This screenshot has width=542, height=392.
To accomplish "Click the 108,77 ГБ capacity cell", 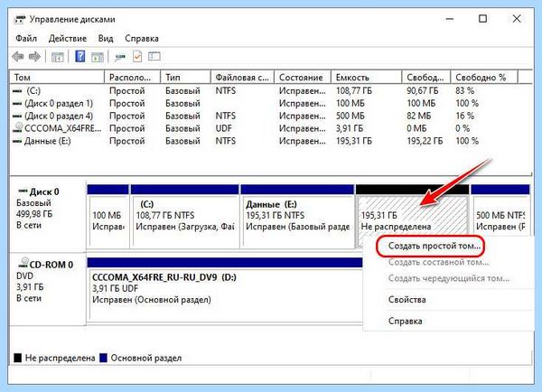I will [x=354, y=91].
